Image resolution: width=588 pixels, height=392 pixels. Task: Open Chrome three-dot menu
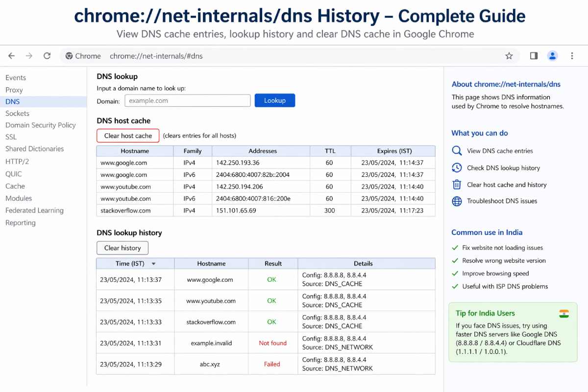pyautogui.click(x=572, y=56)
